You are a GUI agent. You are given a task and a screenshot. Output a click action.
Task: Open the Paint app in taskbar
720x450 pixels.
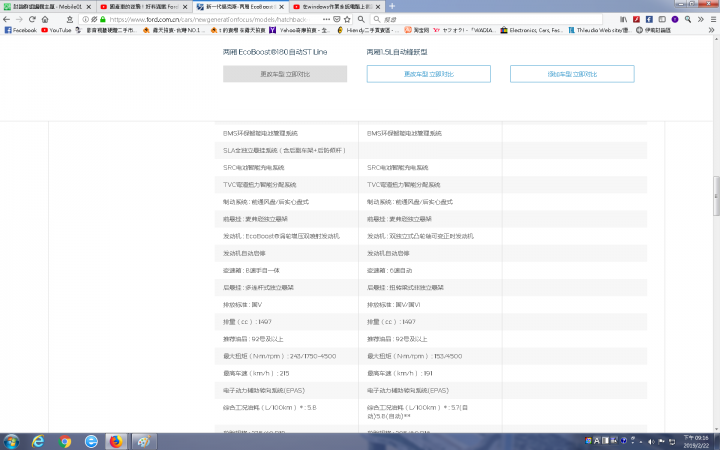tap(144, 441)
